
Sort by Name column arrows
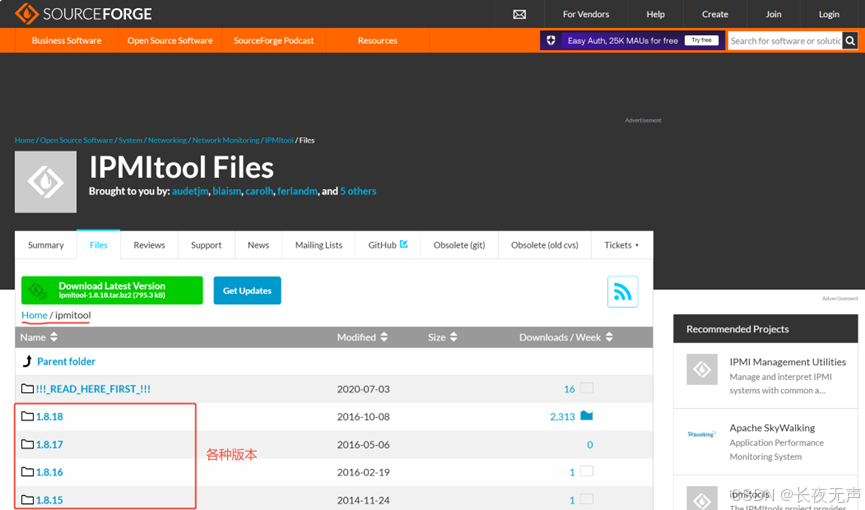click(54, 337)
